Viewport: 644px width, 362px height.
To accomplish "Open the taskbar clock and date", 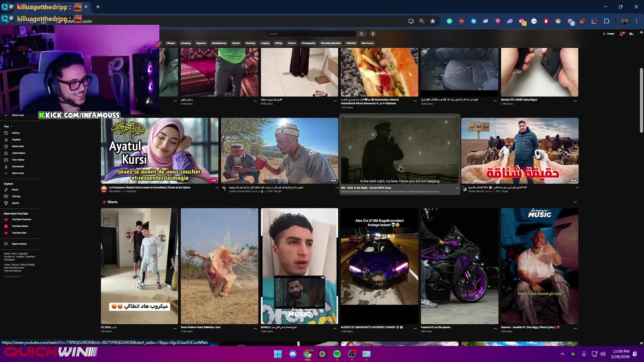I will click(620, 354).
